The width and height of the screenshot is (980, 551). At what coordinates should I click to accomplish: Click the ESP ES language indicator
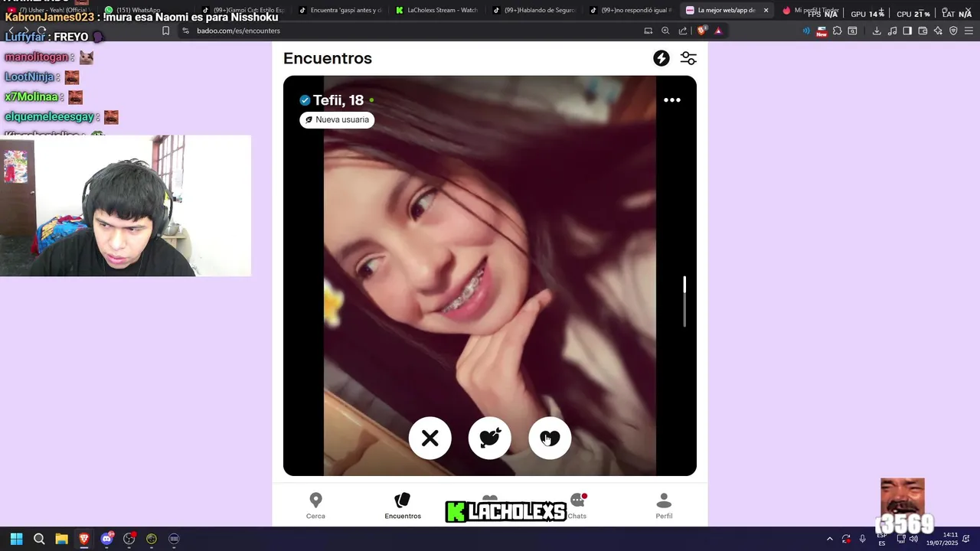click(882, 539)
